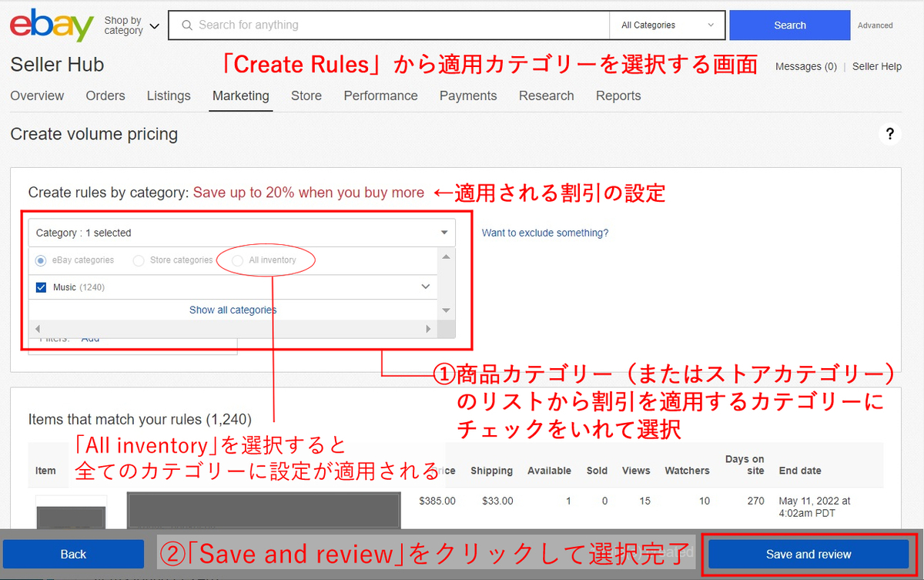This screenshot has height=580, width=924.
Task: Open the help question mark icon
Action: pos(889,134)
